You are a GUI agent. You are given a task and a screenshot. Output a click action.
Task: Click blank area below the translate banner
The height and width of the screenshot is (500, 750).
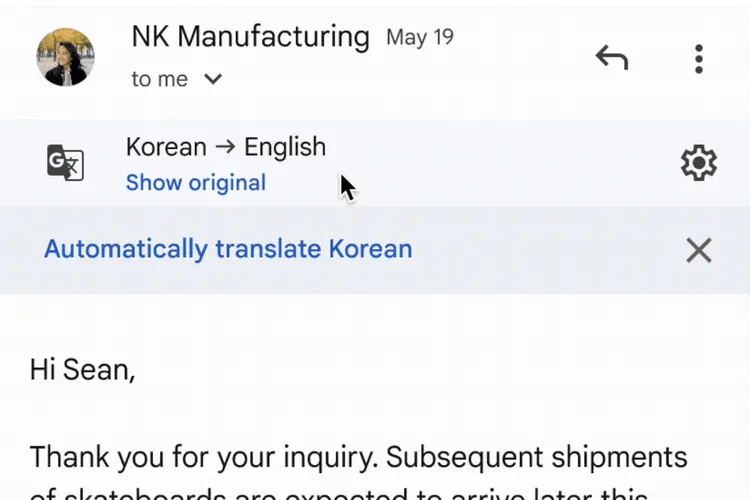pos(400,320)
